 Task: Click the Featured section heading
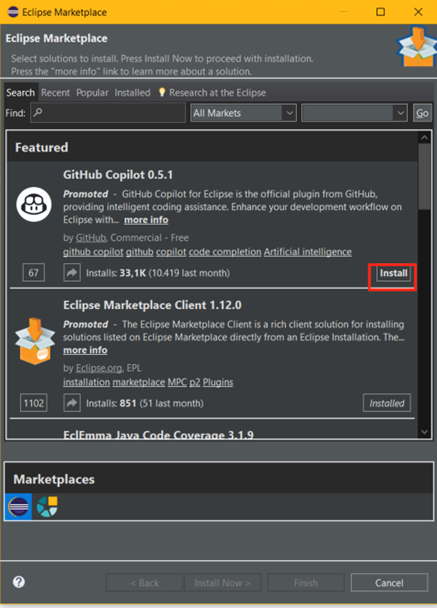pos(41,147)
